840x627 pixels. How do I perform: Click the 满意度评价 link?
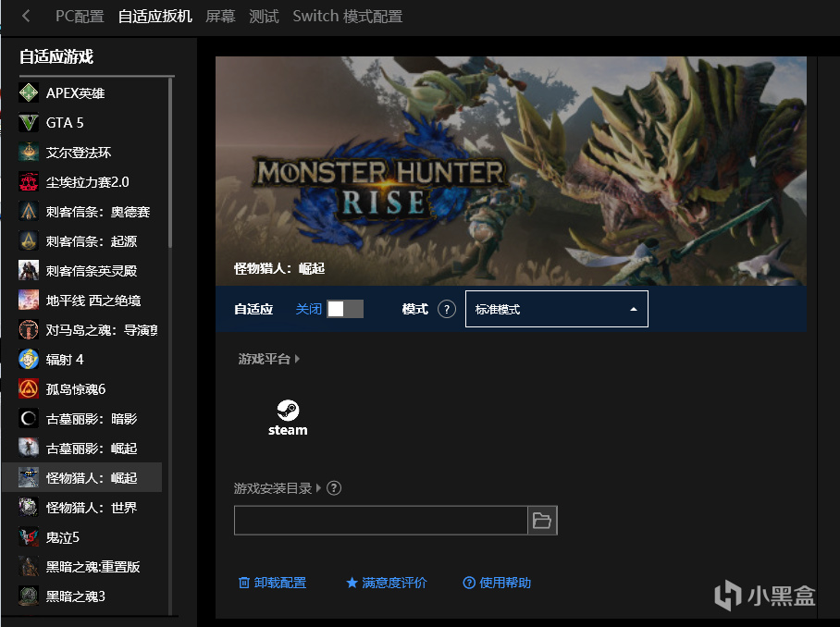click(387, 583)
